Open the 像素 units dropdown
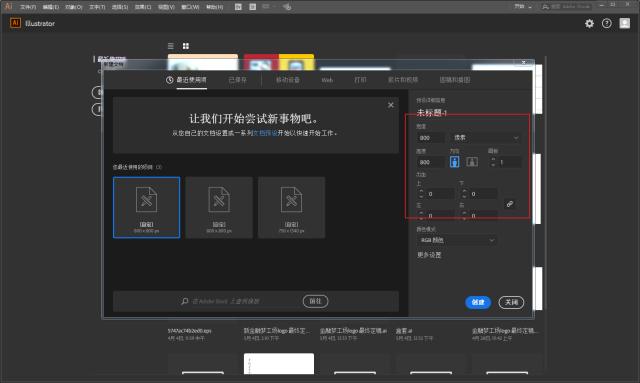This screenshot has width=640, height=383. (x=486, y=138)
